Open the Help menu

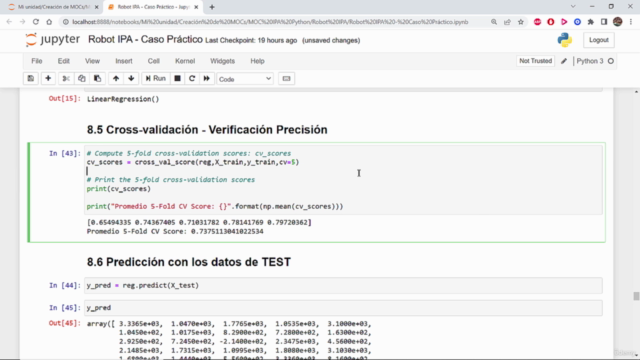click(257, 61)
